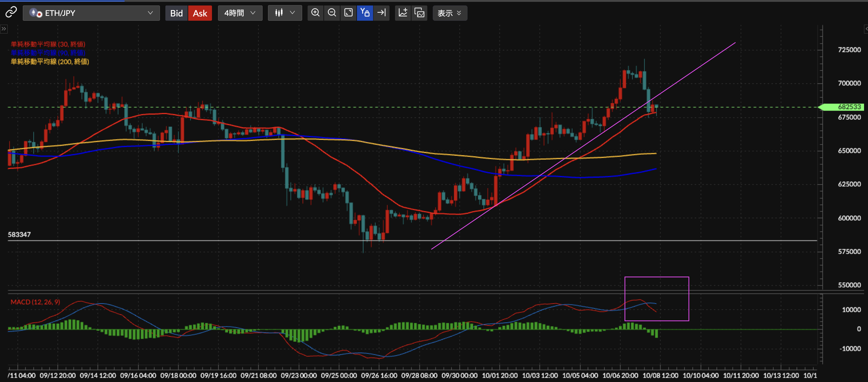Open the candlestick chart type dropdown

(285, 13)
